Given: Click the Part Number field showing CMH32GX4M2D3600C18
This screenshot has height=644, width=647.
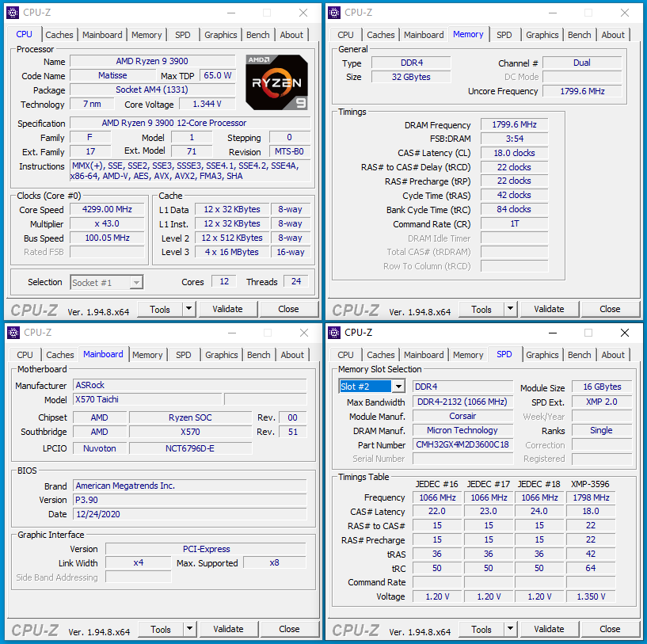Looking at the screenshot, I should point(462,445).
